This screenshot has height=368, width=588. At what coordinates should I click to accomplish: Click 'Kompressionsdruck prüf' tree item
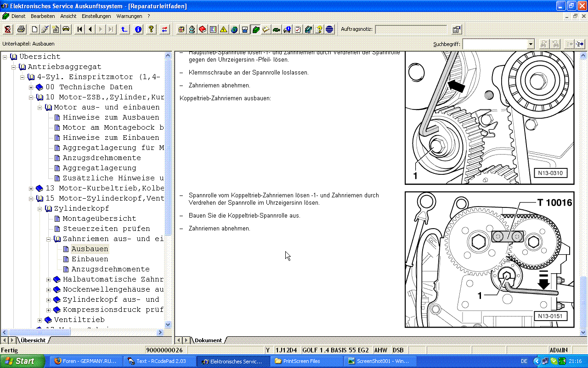[113, 310]
